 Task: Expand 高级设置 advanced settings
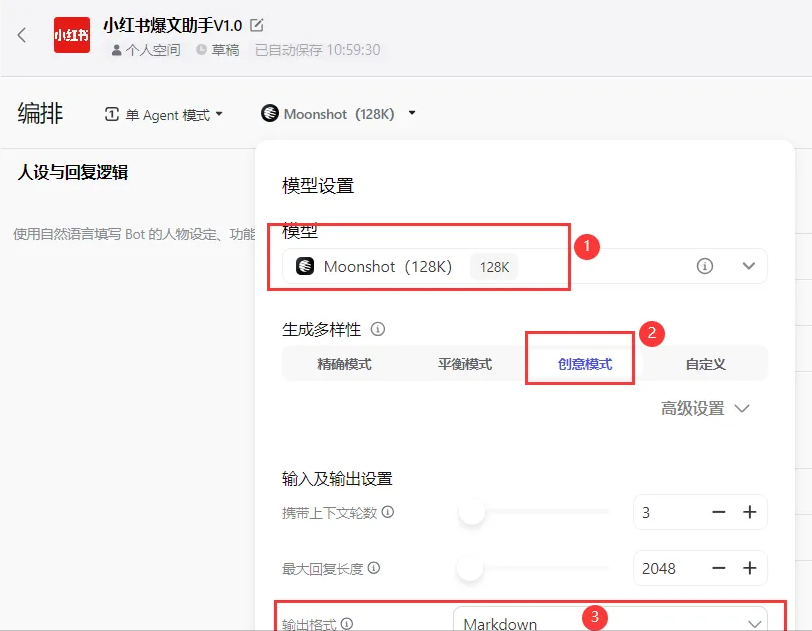click(x=705, y=408)
